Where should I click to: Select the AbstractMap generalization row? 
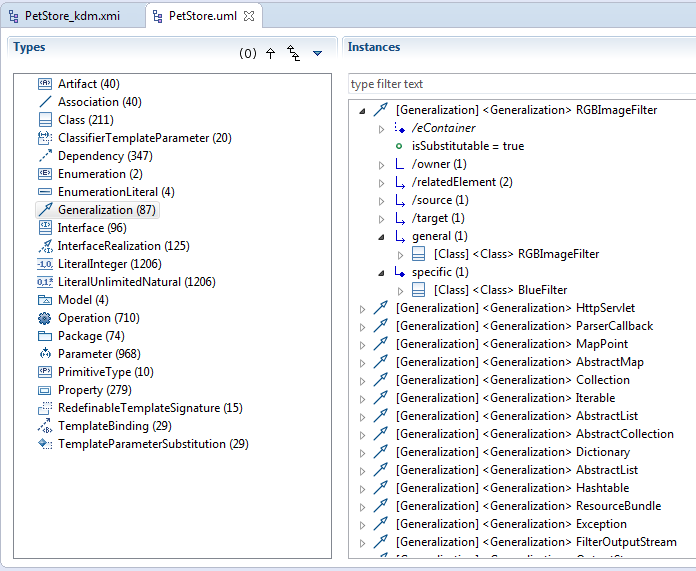point(520,362)
